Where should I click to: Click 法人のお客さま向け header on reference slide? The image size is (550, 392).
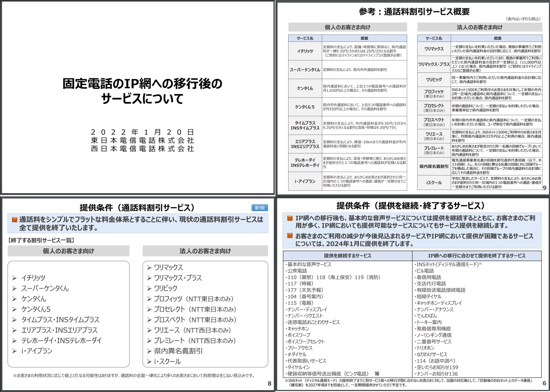coord(480,27)
